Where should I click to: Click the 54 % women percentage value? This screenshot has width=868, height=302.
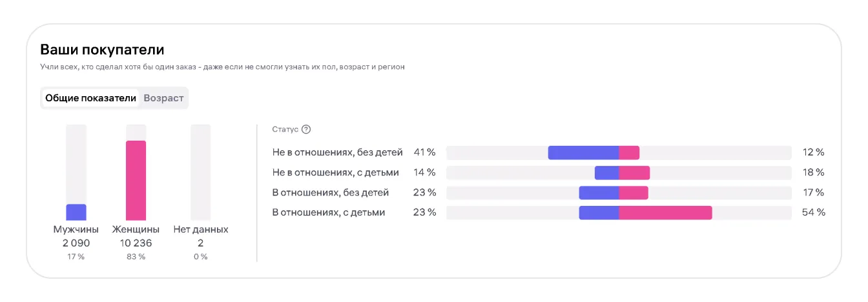(x=813, y=212)
